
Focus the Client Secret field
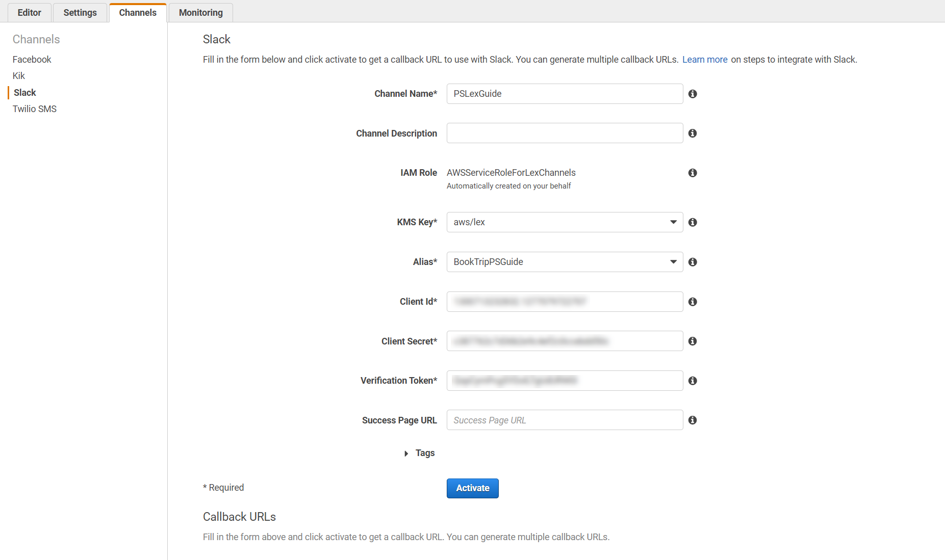pos(565,341)
